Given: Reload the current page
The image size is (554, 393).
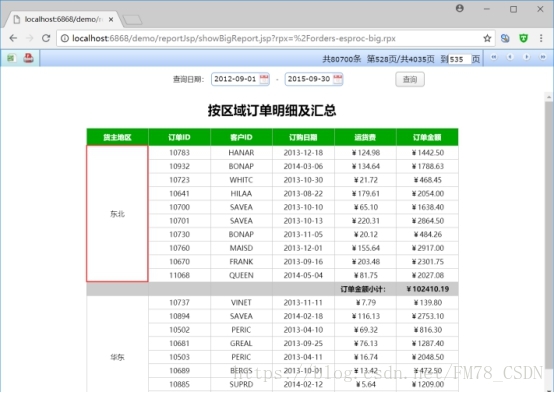Looking at the screenshot, I should click(46, 38).
